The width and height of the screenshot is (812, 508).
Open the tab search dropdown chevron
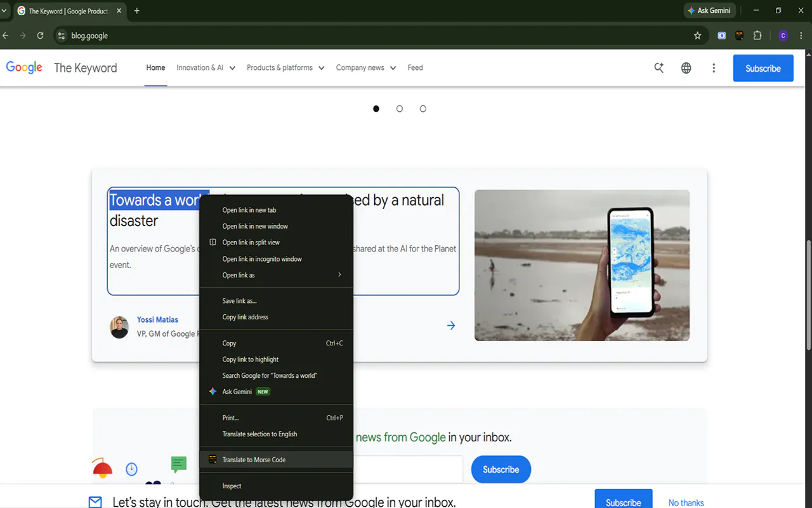tap(4, 11)
